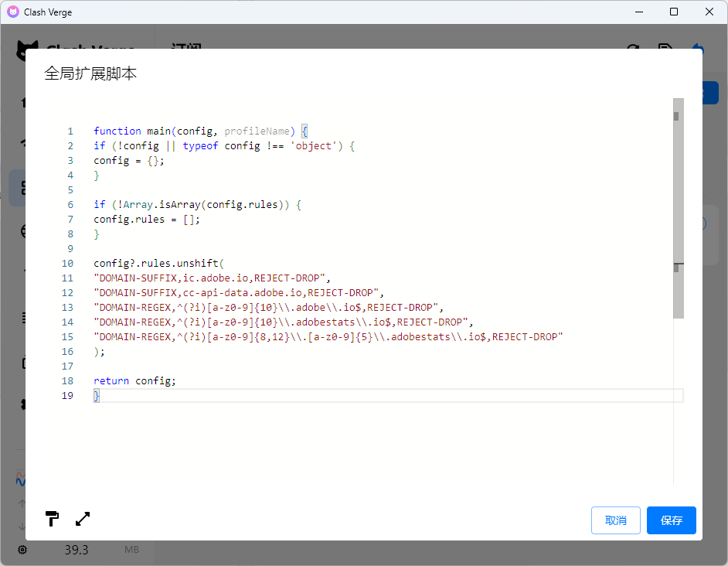Viewport: 728px width, 566px height.
Task: Minimize the Clash Verge window
Action: [639, 12]
